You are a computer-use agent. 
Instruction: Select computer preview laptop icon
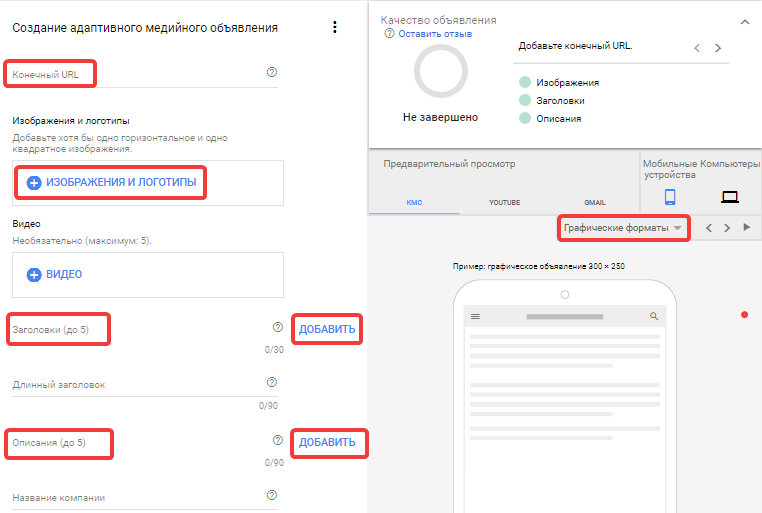tap(730, 197)
